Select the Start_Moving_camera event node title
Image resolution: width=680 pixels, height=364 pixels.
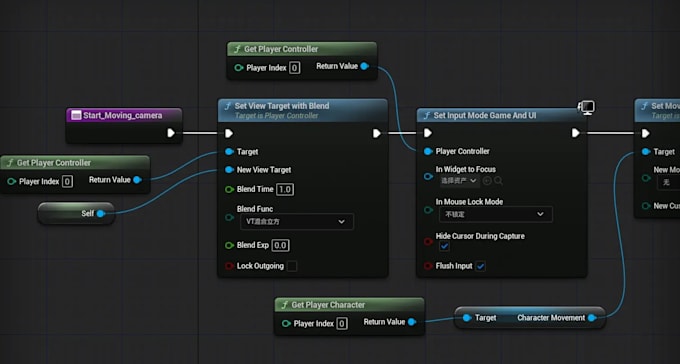123,115
